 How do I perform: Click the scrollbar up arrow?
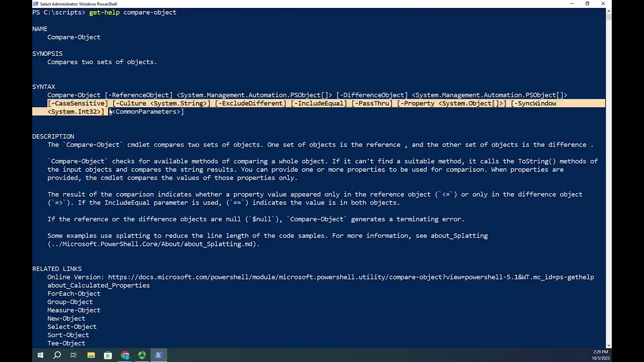click(608, 11)
